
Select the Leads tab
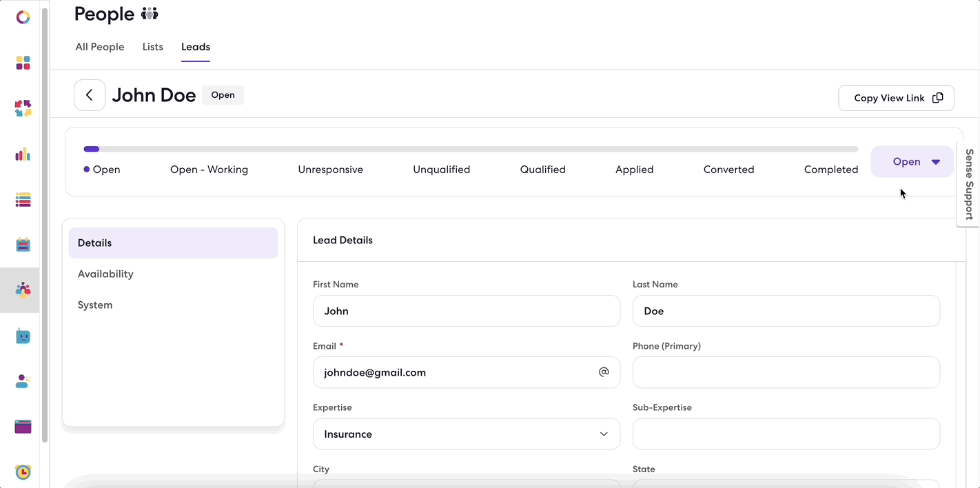tap(196, 47)
